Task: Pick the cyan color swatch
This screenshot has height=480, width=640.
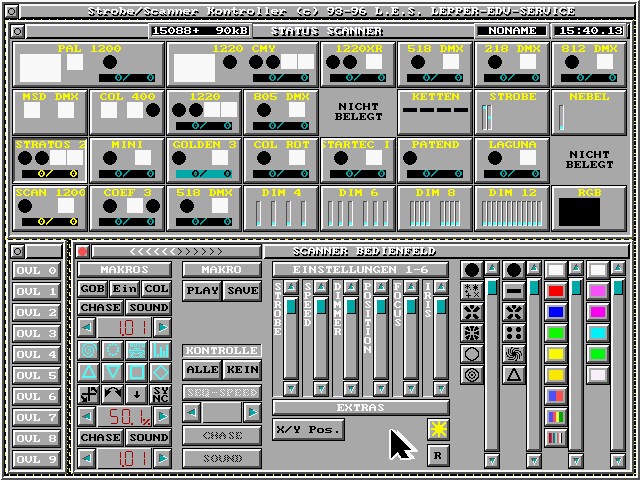Action: tap(598, 333)
